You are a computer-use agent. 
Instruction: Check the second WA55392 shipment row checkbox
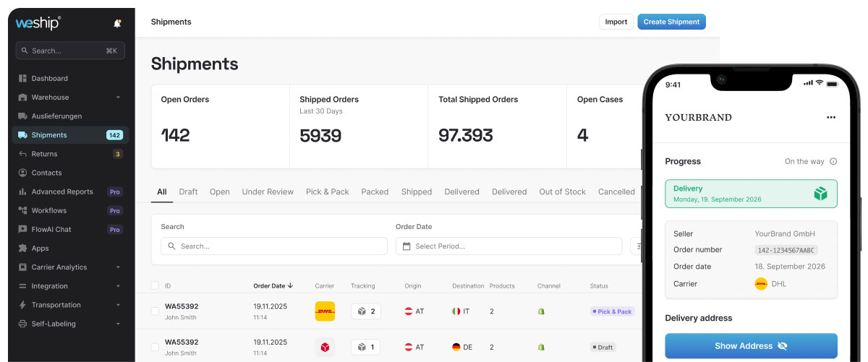(155, 347)
